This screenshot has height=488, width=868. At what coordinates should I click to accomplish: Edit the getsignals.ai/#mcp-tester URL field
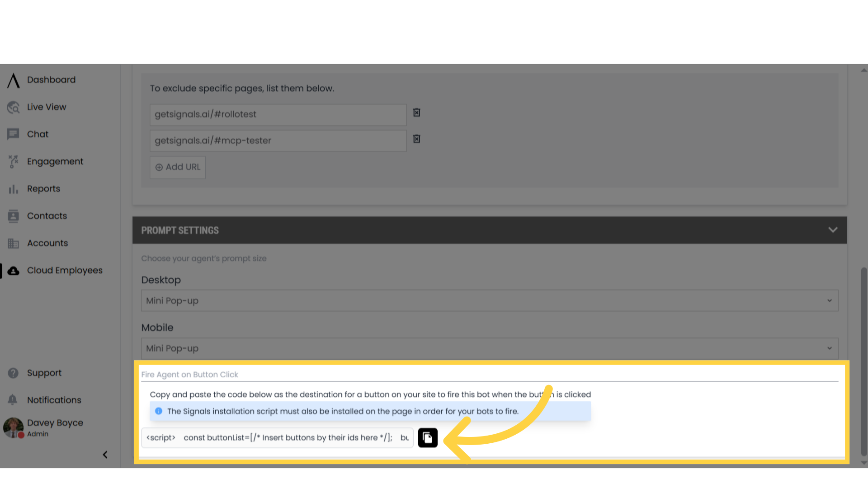pyautogui.click(x=278, y=141)
